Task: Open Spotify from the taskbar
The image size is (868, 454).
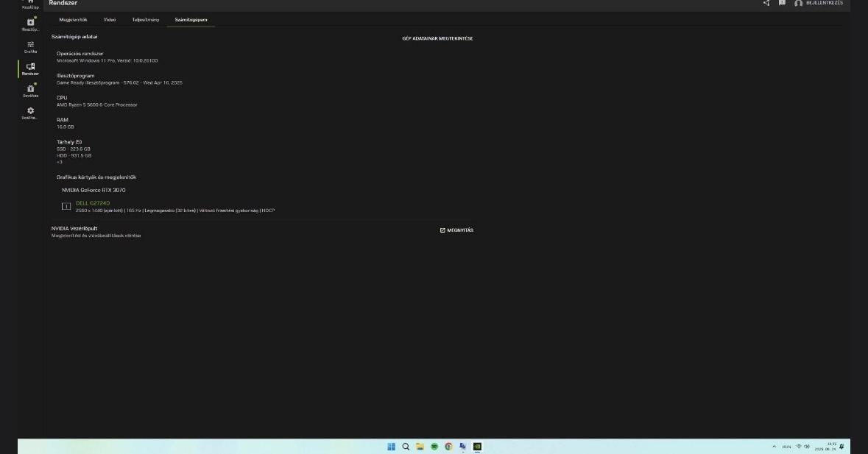Action: (x=434, y=446)
